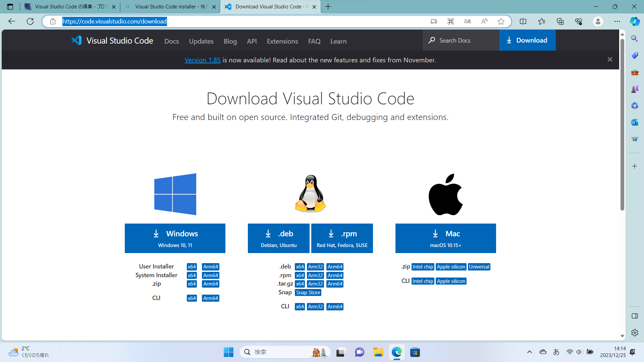Open Copilot icon in Edge

pos(635,21)
